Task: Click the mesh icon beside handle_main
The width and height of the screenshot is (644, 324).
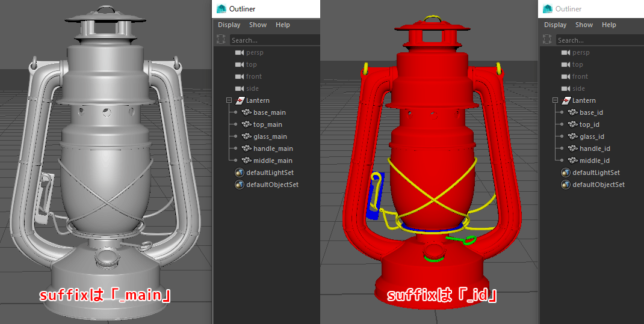Action: point(246,148)
